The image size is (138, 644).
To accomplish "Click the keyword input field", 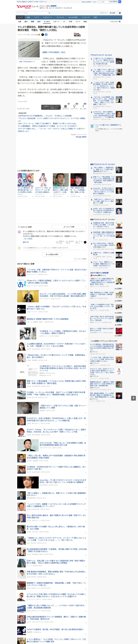I will 32,13.
